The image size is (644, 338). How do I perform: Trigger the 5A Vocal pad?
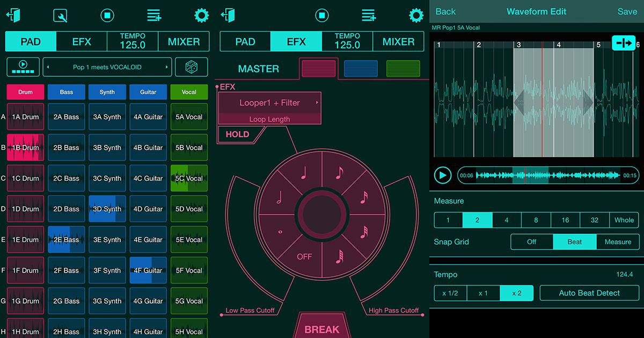tap(189, 116)
